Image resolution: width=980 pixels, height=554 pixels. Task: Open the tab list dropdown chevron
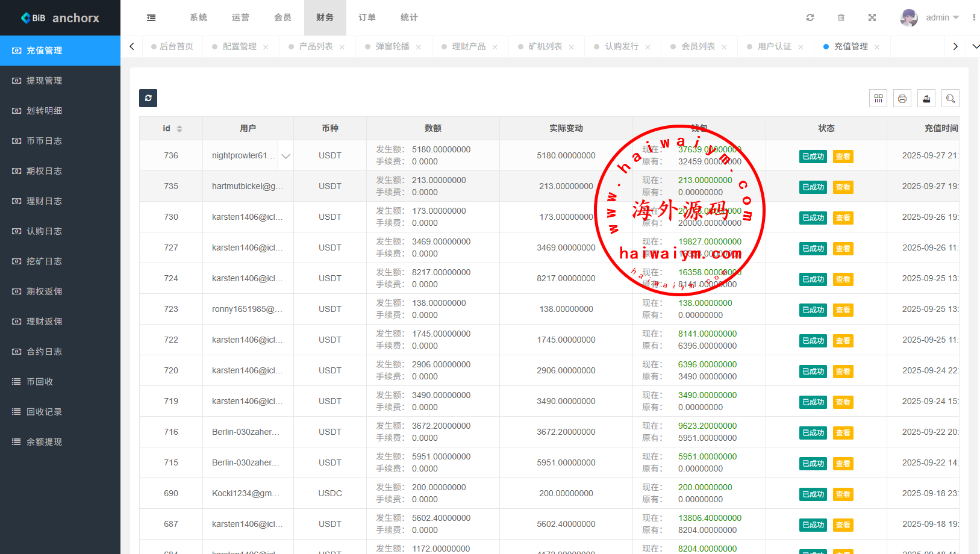point(976,46)
